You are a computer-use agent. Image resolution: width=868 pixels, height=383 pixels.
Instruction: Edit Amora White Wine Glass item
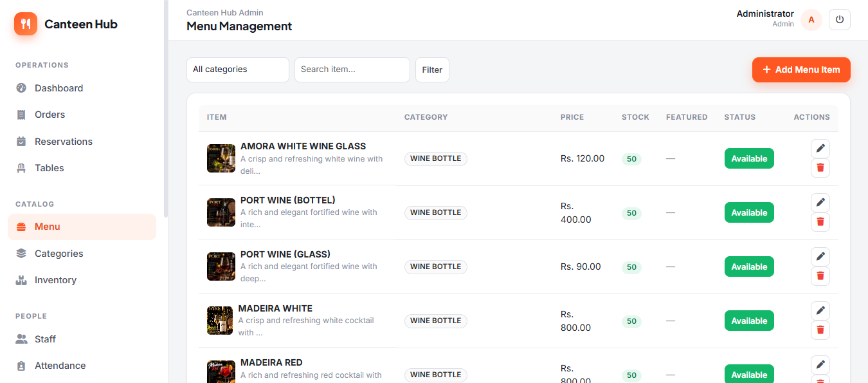click(x=820, y=149)
